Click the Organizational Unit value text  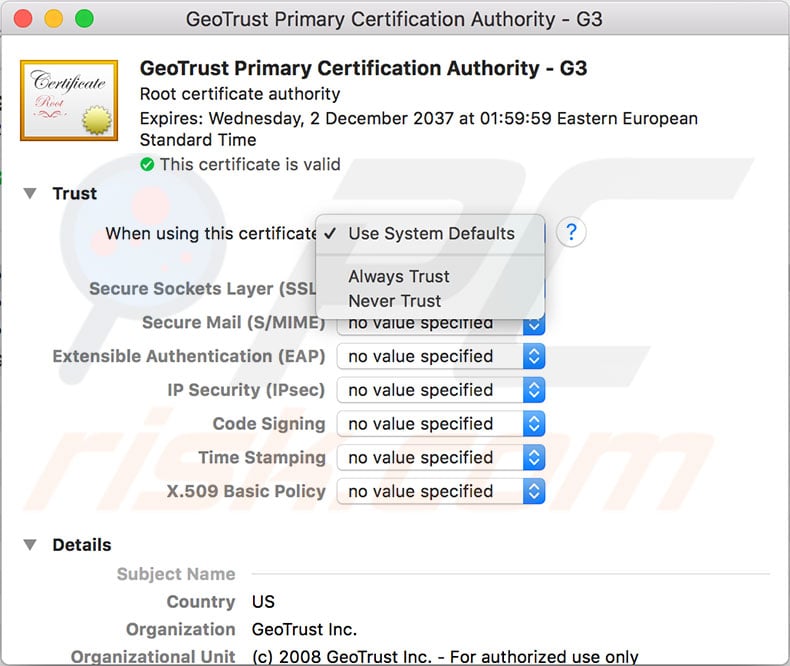(x=445, y=656)
